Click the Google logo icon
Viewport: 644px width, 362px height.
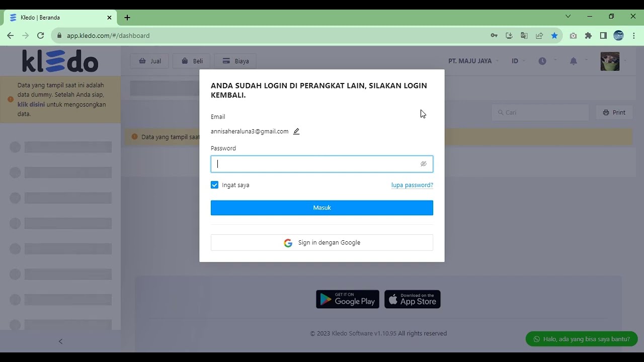click(x=288, y=243)
